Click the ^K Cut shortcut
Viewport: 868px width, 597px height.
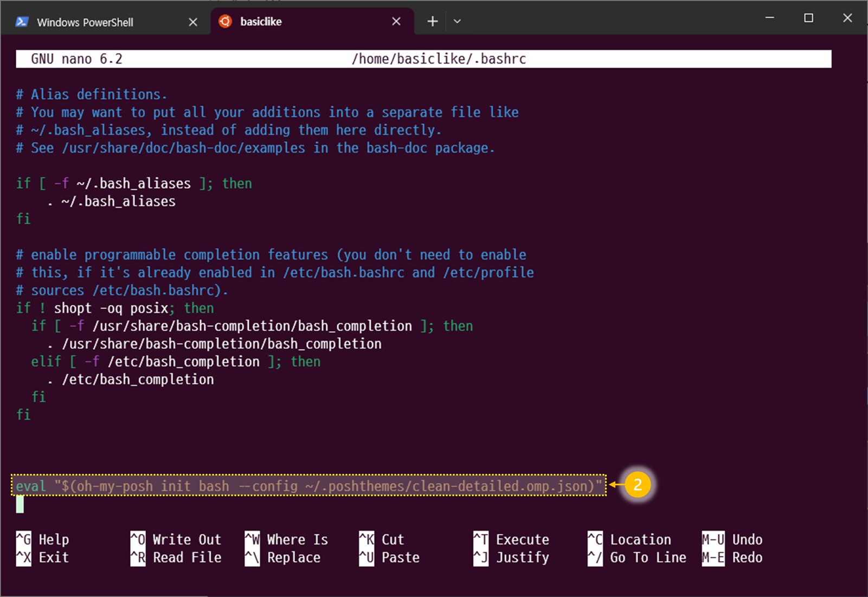[382, 540]
